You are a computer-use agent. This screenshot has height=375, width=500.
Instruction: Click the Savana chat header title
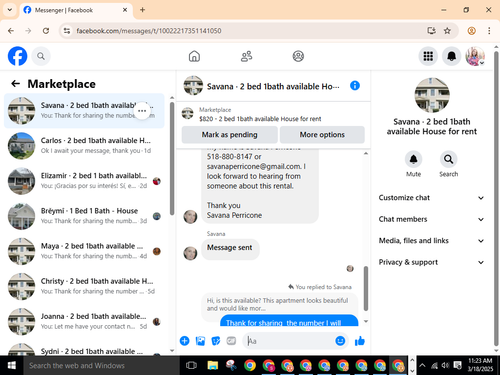click(x=273, y=86)
